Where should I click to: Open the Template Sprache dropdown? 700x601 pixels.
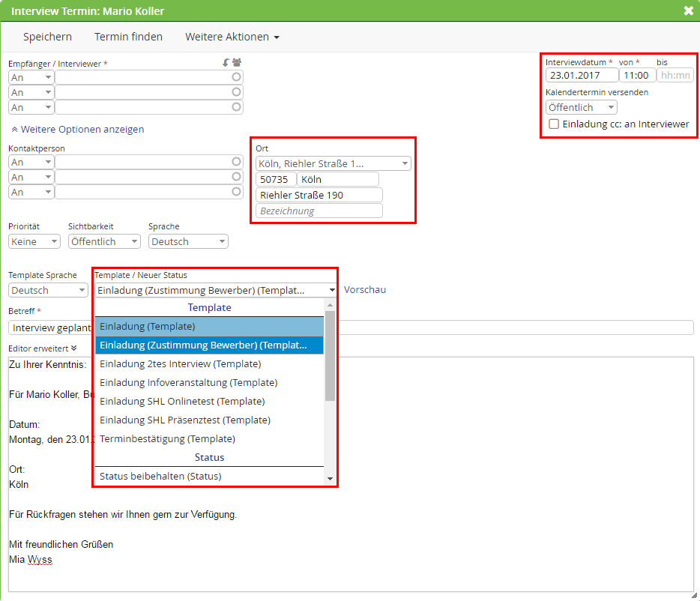48,290
